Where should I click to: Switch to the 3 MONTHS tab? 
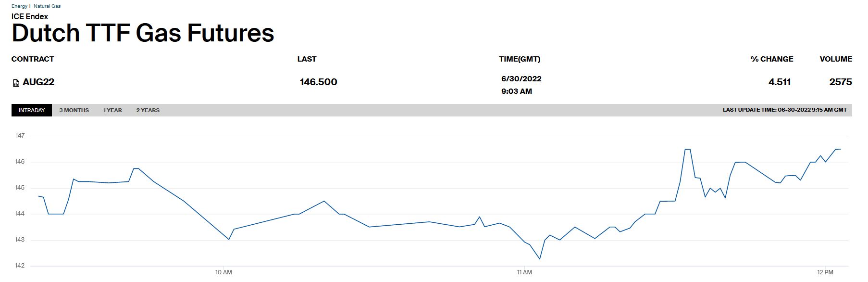tap(74, 110)
